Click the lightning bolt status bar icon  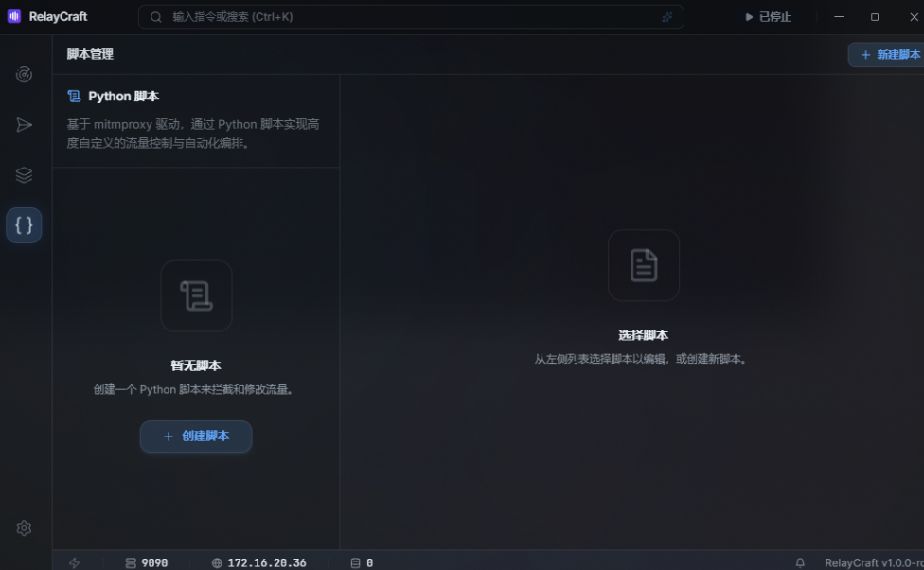[74, 563]
